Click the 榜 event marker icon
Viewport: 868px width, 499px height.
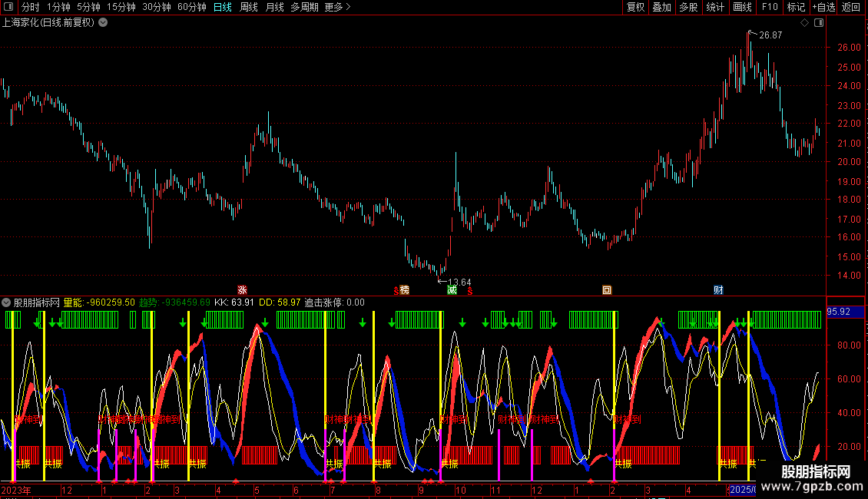click(x=404, y=290)
